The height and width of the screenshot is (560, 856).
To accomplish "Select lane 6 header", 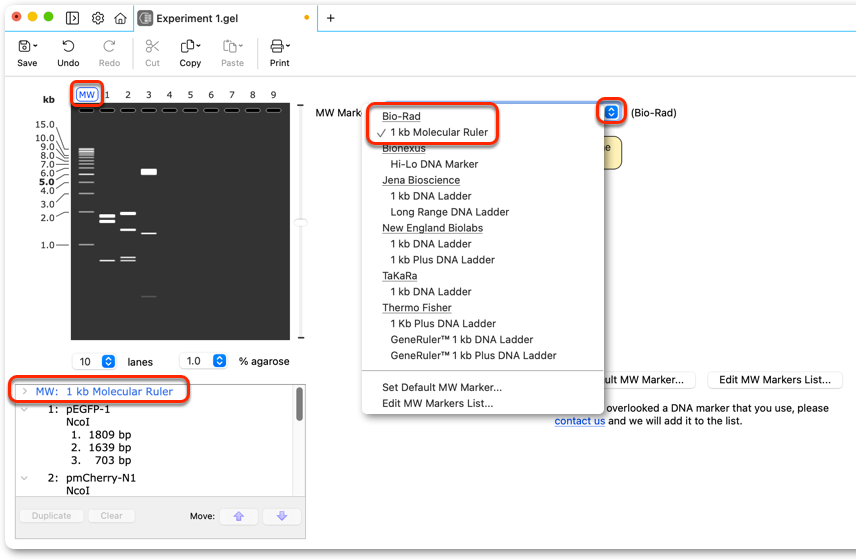I will pyautogui.click(x=211, y=95).
